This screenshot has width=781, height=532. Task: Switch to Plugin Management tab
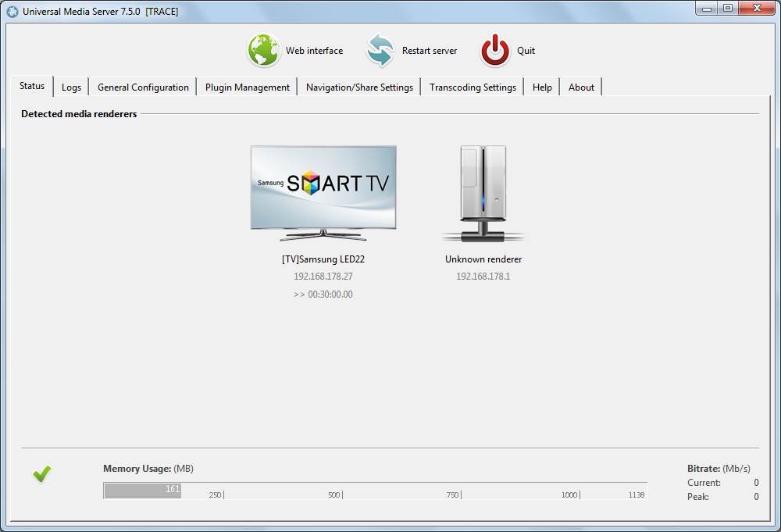point(247,87)
